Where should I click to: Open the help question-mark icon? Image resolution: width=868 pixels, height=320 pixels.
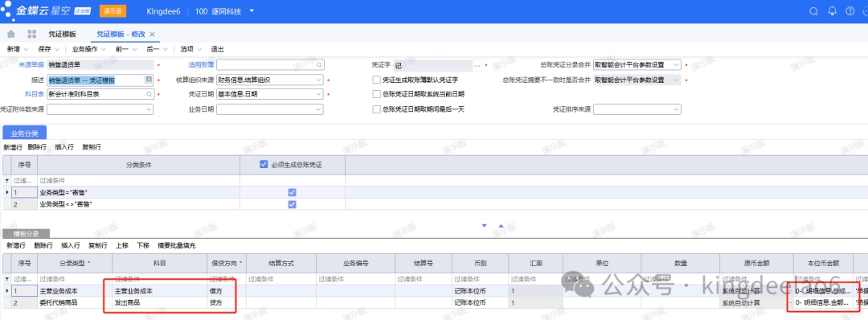click(x=850, y=11)
